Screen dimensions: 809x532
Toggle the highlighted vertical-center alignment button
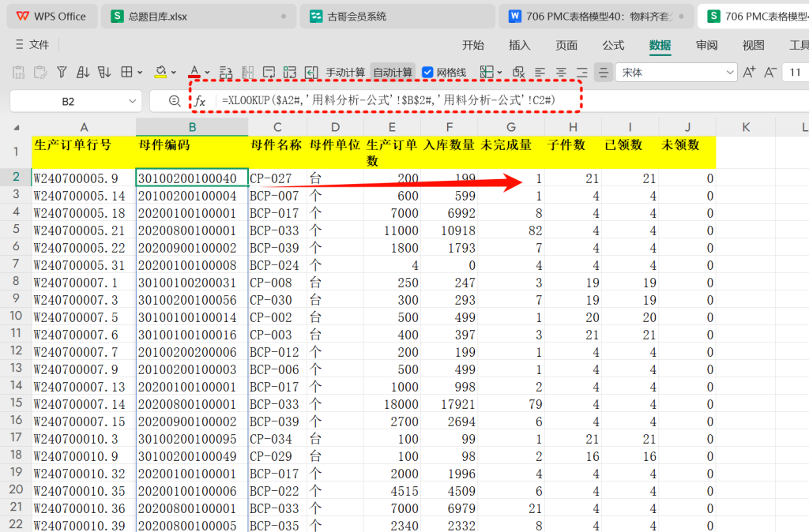click(x=603, y=73)
